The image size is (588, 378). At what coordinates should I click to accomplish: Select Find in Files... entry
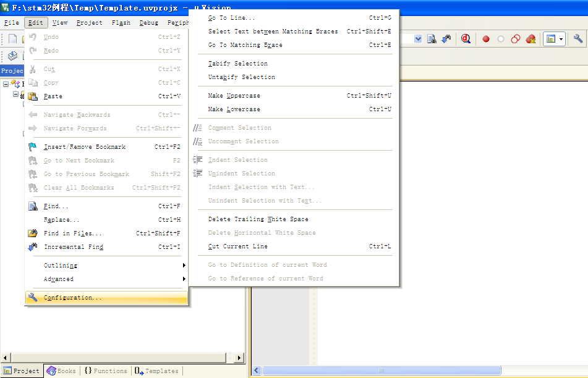coord(106,233)
